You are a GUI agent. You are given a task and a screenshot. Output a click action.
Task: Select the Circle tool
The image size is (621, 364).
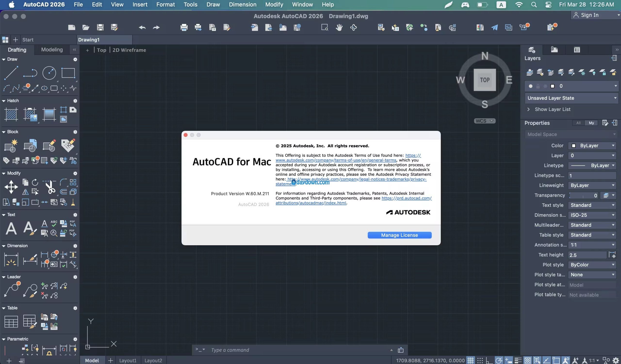point(49,73)
